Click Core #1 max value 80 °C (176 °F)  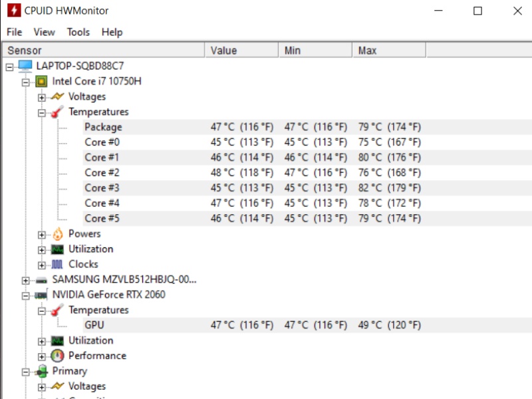(x=390, y=158)
